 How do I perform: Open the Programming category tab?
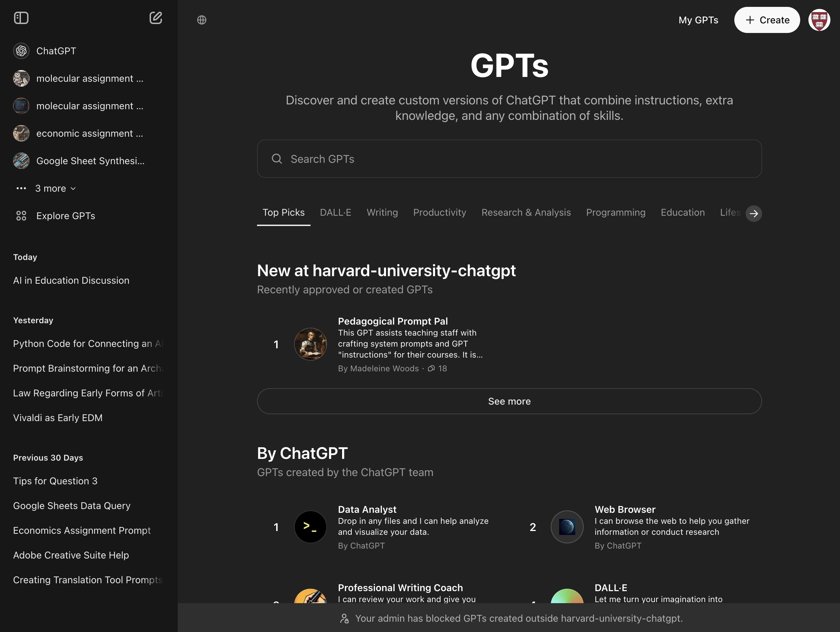pyautogui.click(x=615, y=212)
